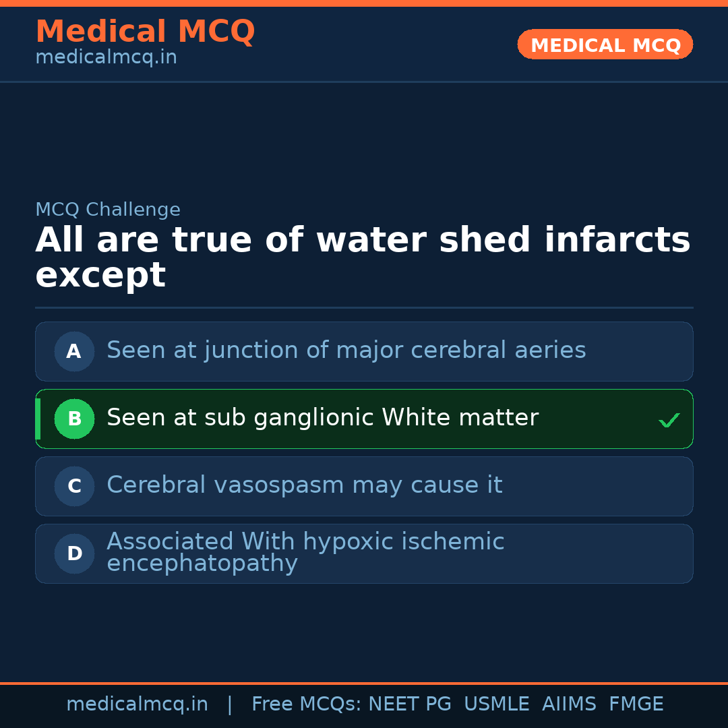Click the orange MEDICAL MCQ badge

[605, 45]
